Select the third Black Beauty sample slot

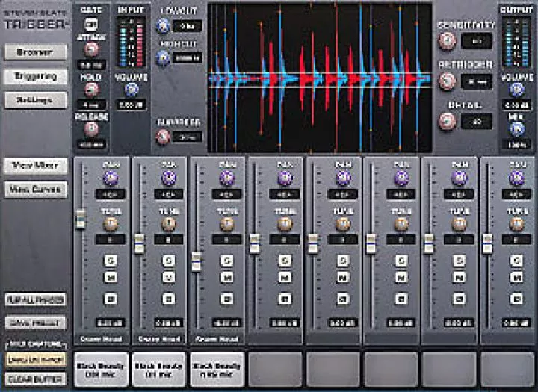pos(217,370)
